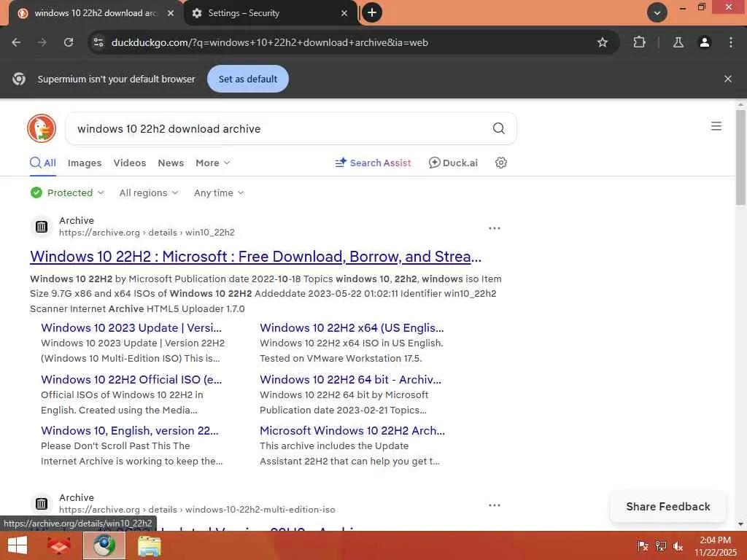
Task: Expand the Protected dropdown
Action: pos(67,192)
